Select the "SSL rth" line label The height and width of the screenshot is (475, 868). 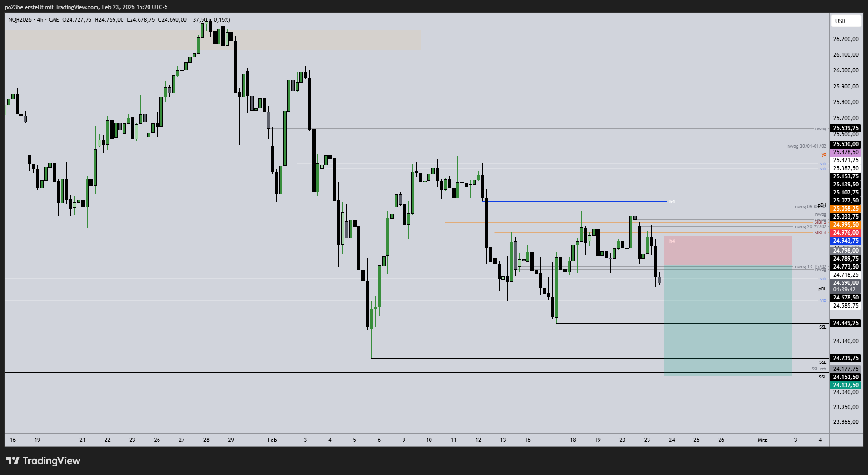click(x=819, y=369)
